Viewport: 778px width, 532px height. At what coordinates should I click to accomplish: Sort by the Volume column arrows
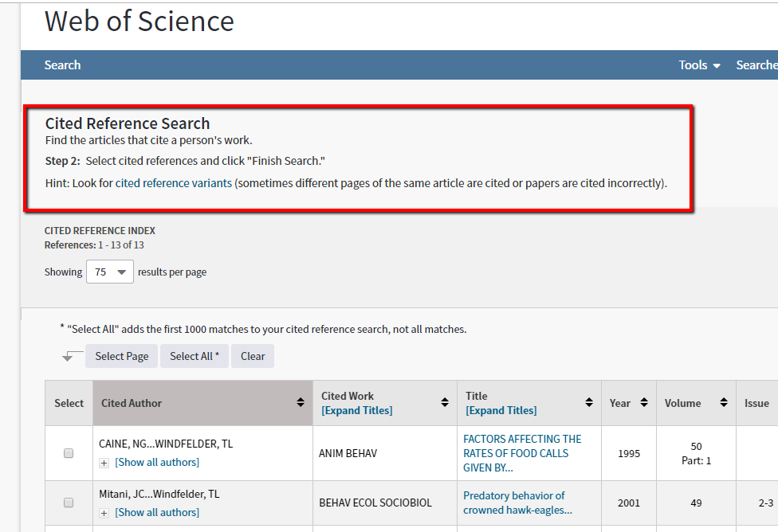pyautogui.click(x=724, y=403)
